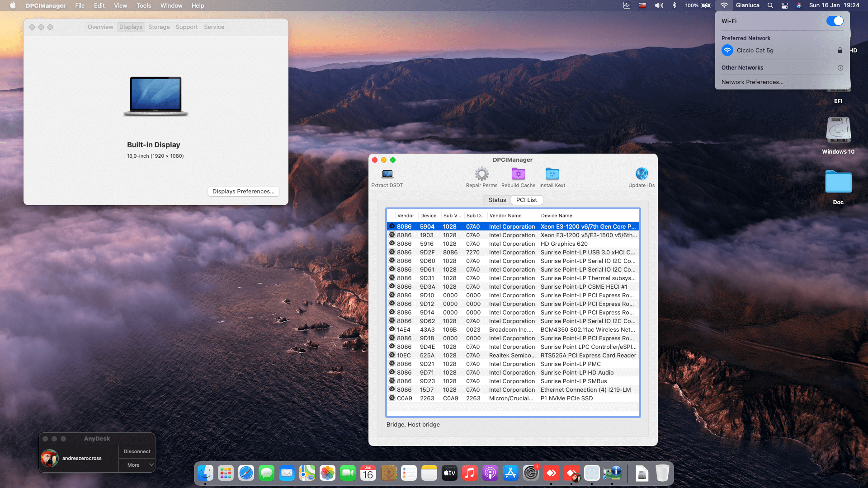Disconnect the AnyDesk session

point(137,451)
